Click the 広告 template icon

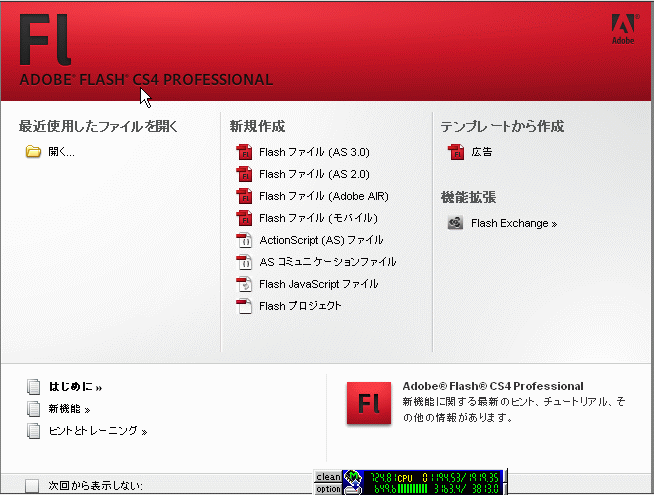point(456,152)
